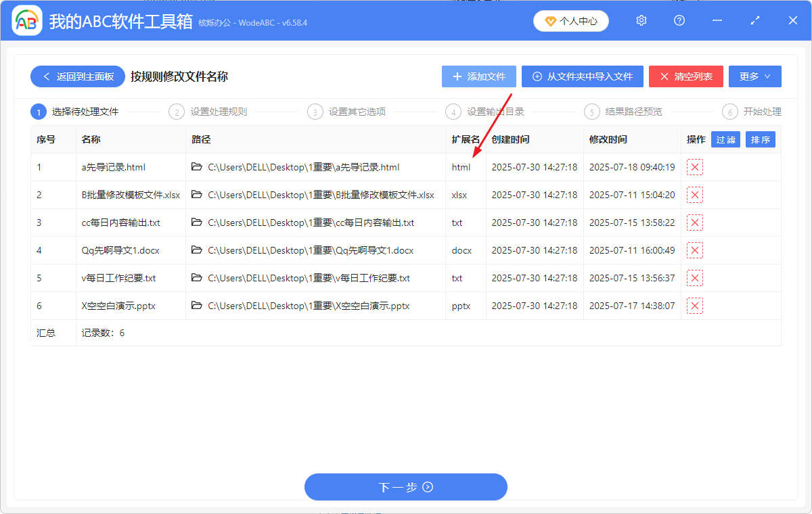Click the expand window arrow icon

(754, 20)
